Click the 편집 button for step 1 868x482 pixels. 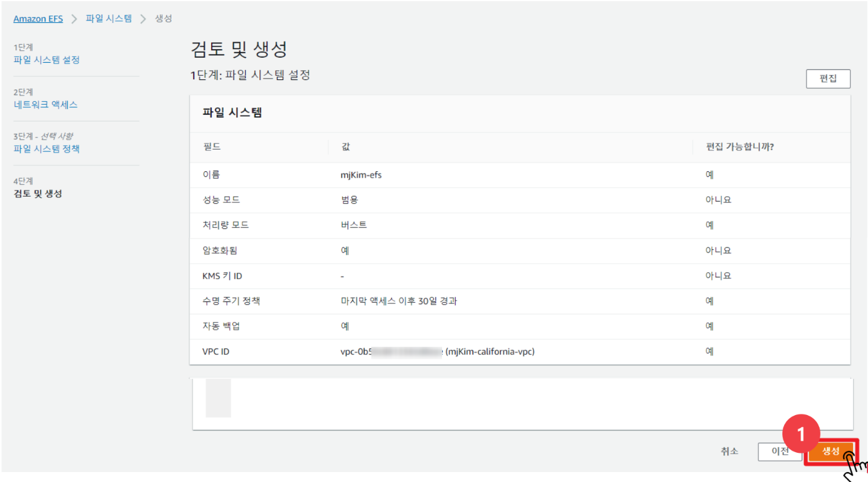pos(828,79)
